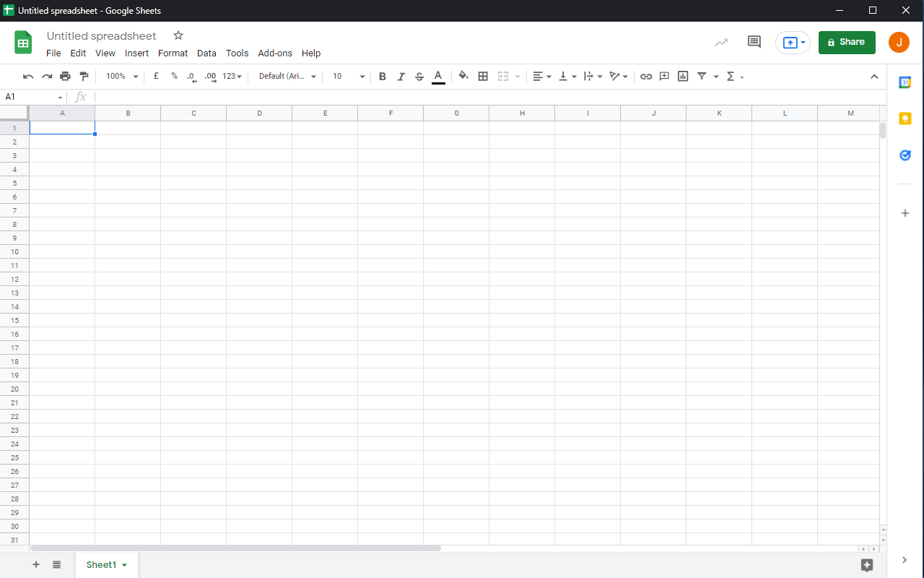Switch focus to the Data menu

[x=206, y=53]
